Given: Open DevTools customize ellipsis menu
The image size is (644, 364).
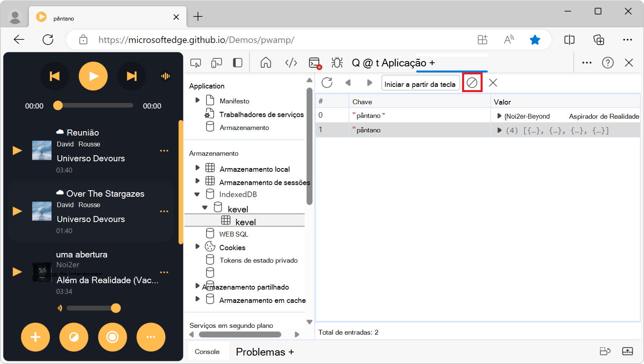Looking at the screenshot, I should [587, 63].
